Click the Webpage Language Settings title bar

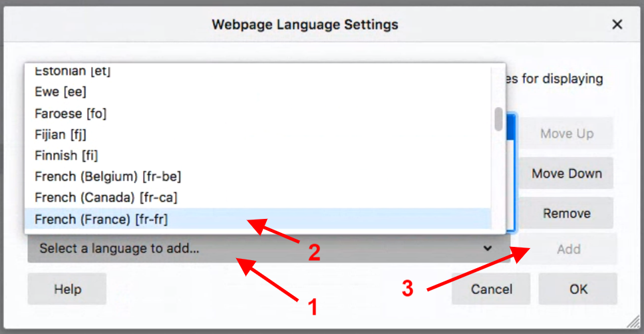coord(305,25)
